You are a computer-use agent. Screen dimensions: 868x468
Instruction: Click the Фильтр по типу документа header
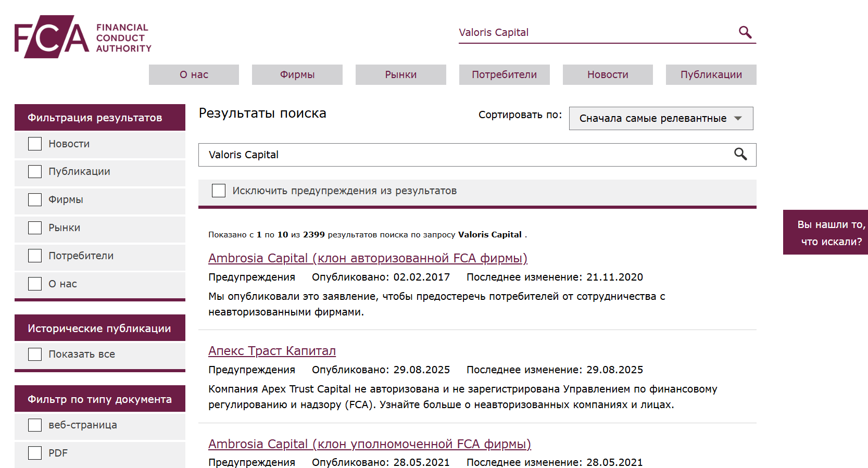100,399
